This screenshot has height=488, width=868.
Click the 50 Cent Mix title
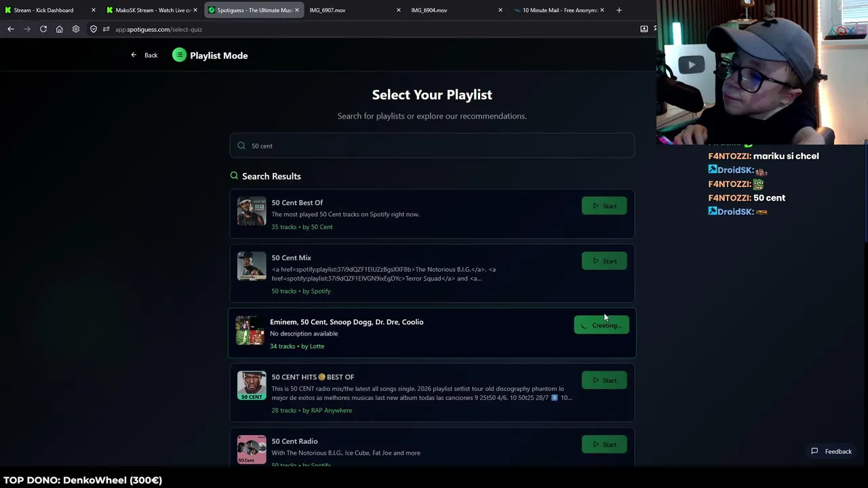292,258
